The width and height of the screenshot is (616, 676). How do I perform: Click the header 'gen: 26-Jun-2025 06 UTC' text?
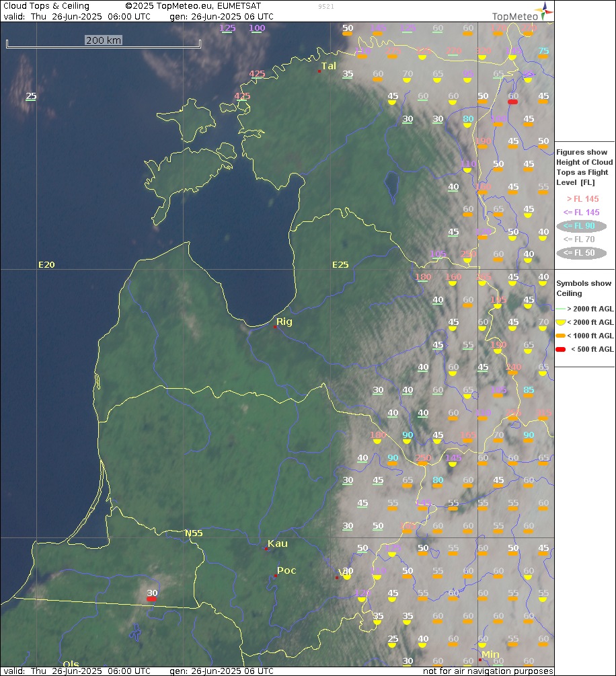click(221, 17)
